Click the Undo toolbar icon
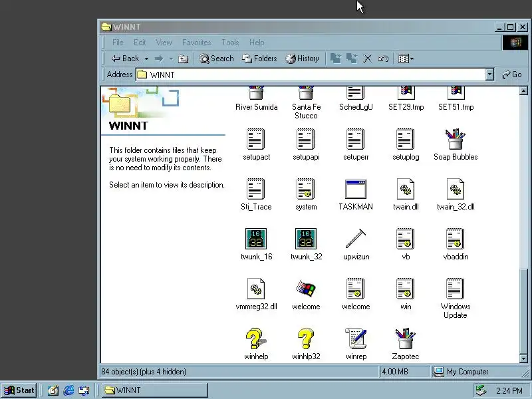Screen dimensions: 532x399 tap(383, 59)
